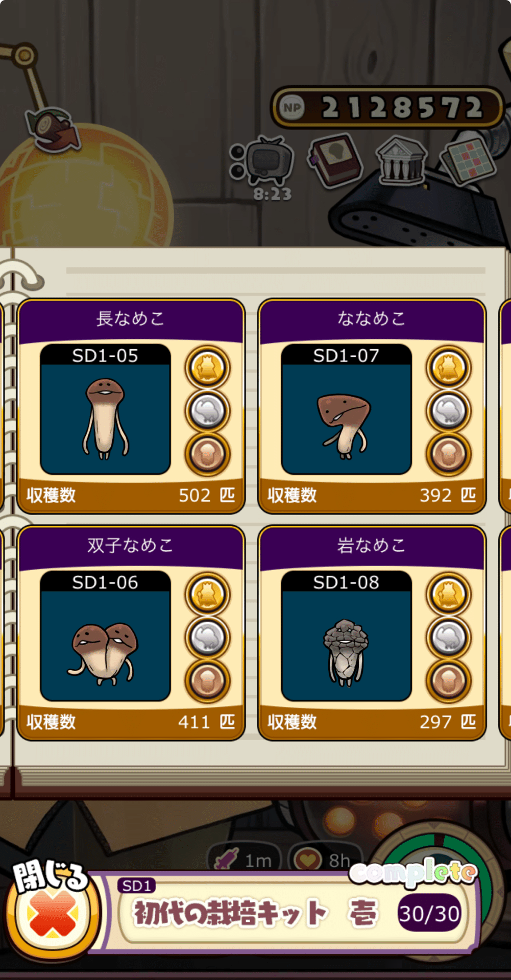The image size is (511, 980).
Task: Open SD1-06 双子なめこ picture
Action: 105,636
